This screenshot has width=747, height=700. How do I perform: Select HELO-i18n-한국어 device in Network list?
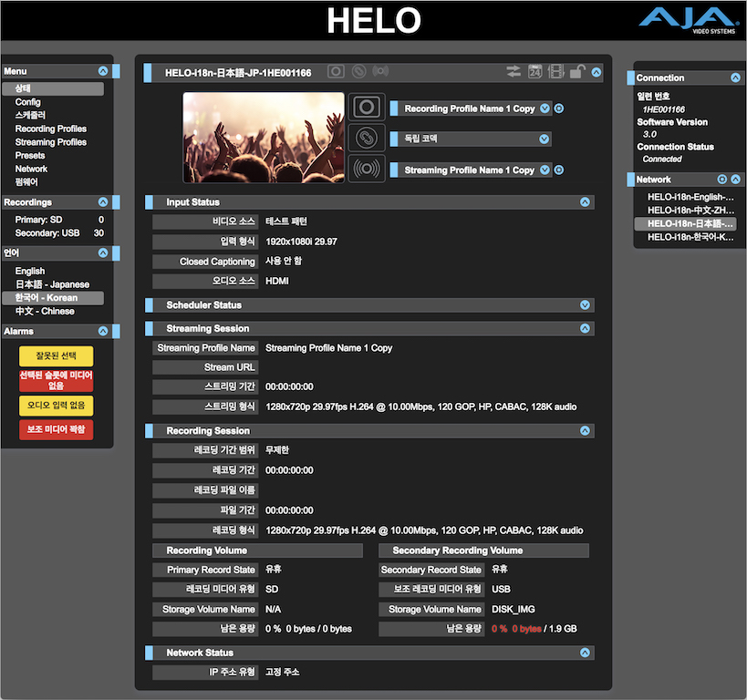[690, 237]
